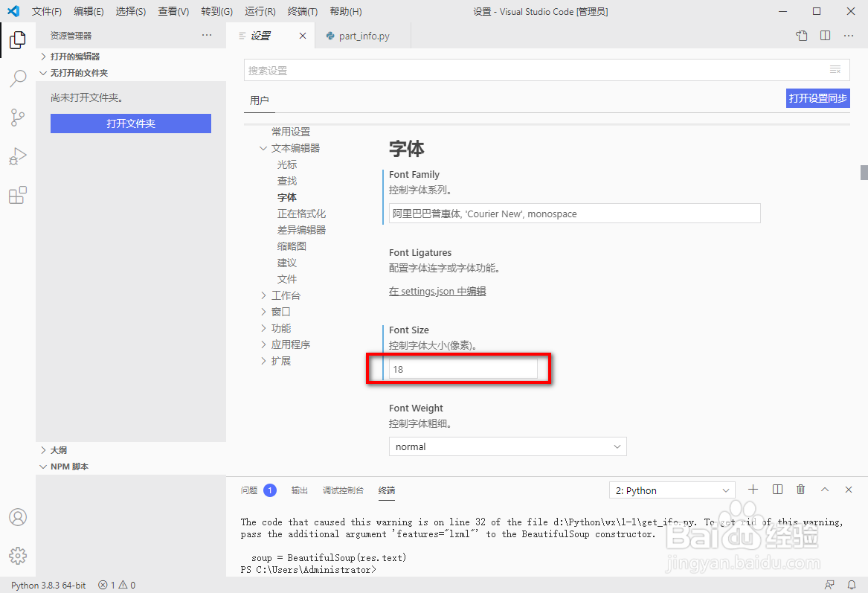
Task: Collapse the NPM 脚本 section
Action: tap(131, 467)
